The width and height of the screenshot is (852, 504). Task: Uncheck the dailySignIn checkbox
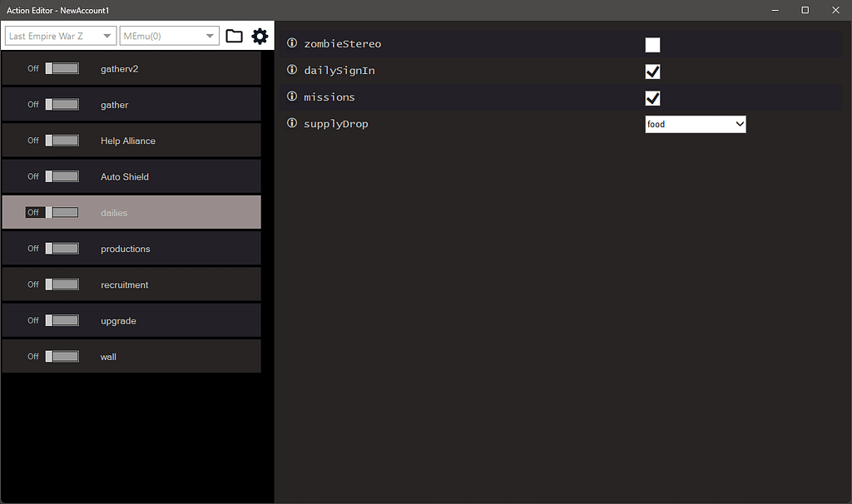coord(652,72)
